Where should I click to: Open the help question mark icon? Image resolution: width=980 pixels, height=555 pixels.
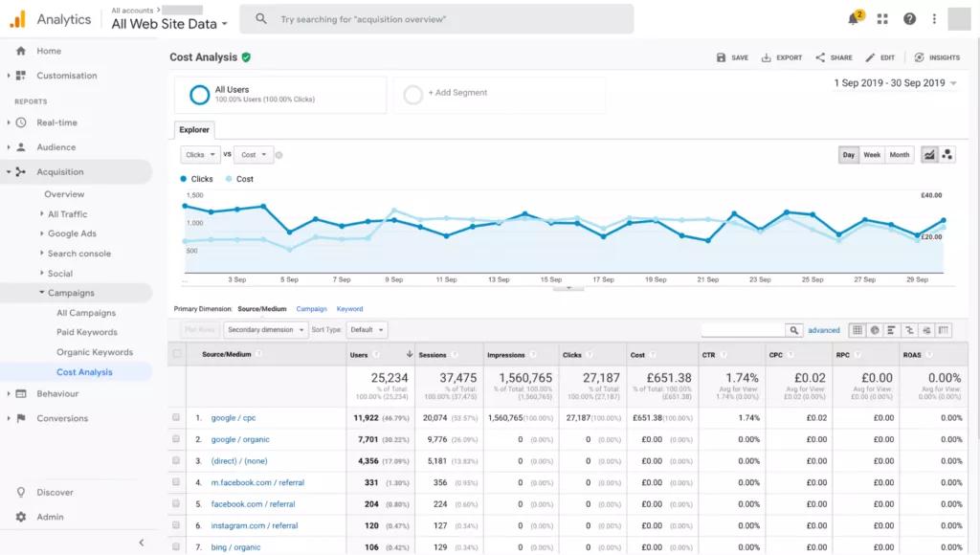[x=909, y=19]
